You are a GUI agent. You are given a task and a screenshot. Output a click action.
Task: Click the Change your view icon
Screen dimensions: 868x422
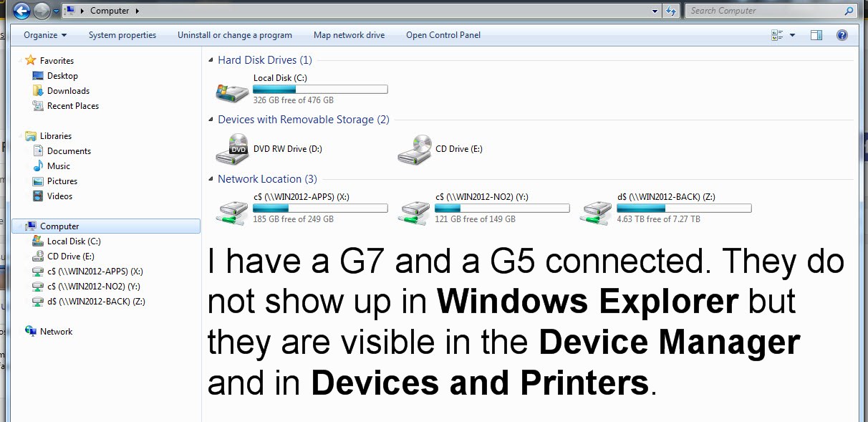tap(778, 35)
